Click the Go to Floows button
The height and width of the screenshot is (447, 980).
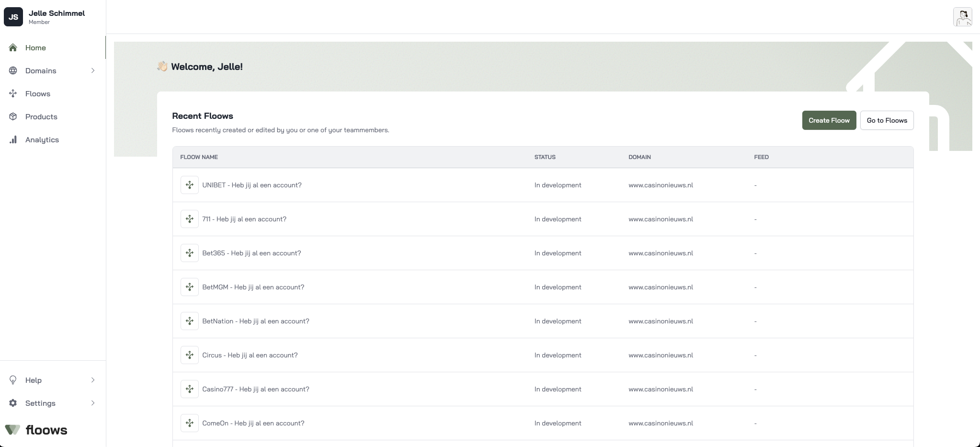tap(887, 120)
